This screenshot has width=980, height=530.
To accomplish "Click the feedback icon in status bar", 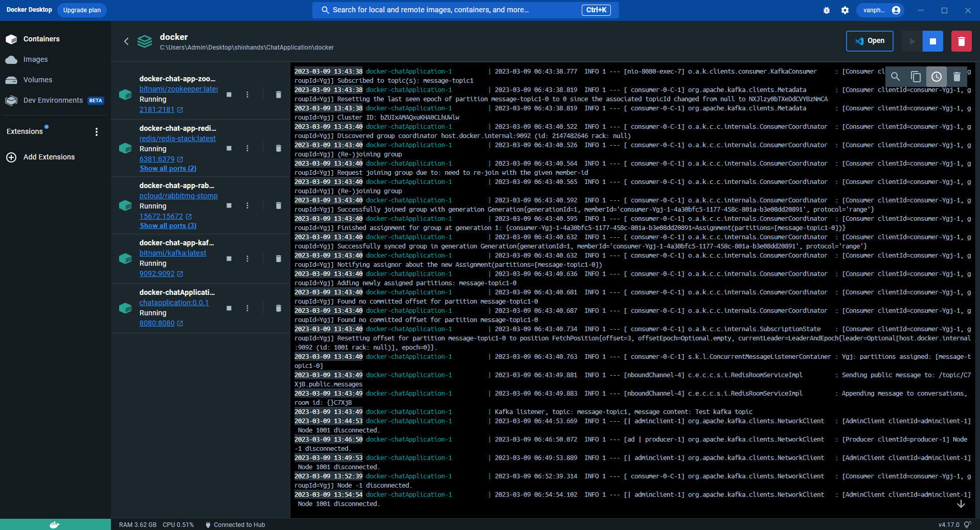I will coord(967,525).
